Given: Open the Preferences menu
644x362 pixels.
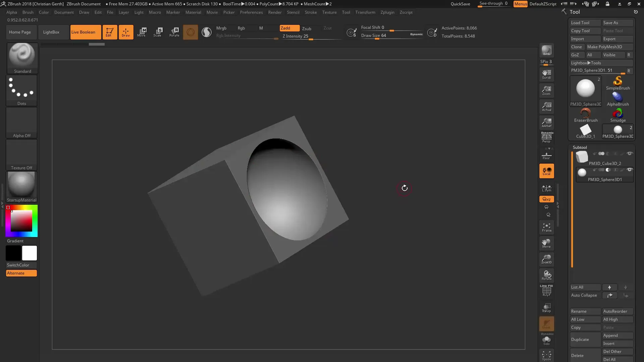Looking at the screenshot, I should [251, 12].
